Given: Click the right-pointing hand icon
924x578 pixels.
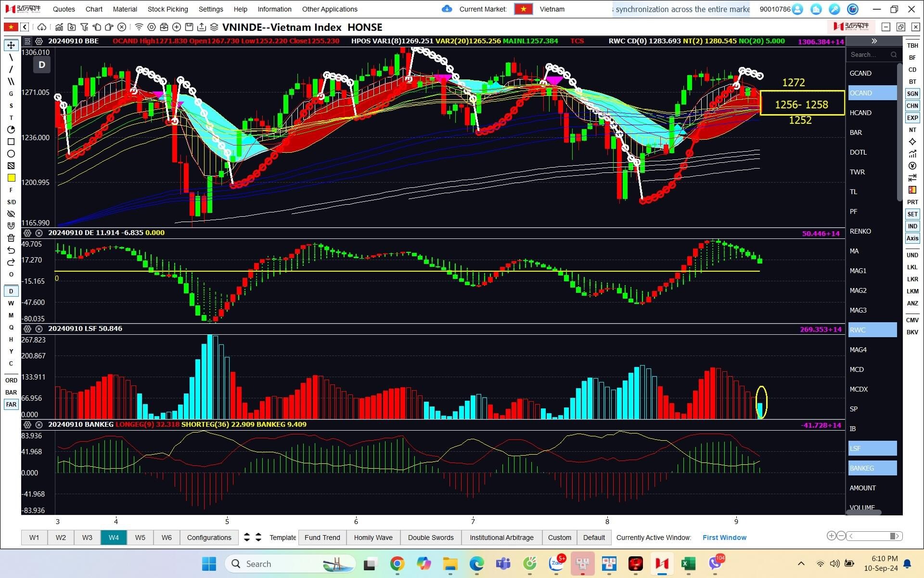Looking at the screenshot, I should [109, 27].
